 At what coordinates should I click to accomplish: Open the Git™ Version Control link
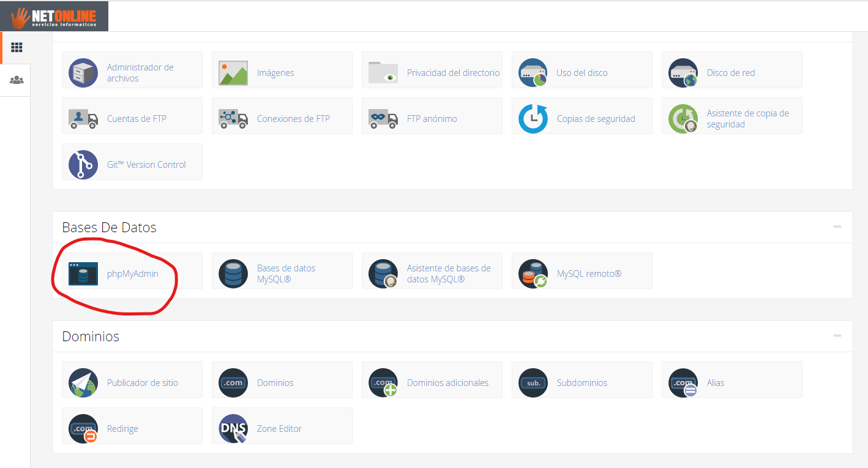point(146,165)
